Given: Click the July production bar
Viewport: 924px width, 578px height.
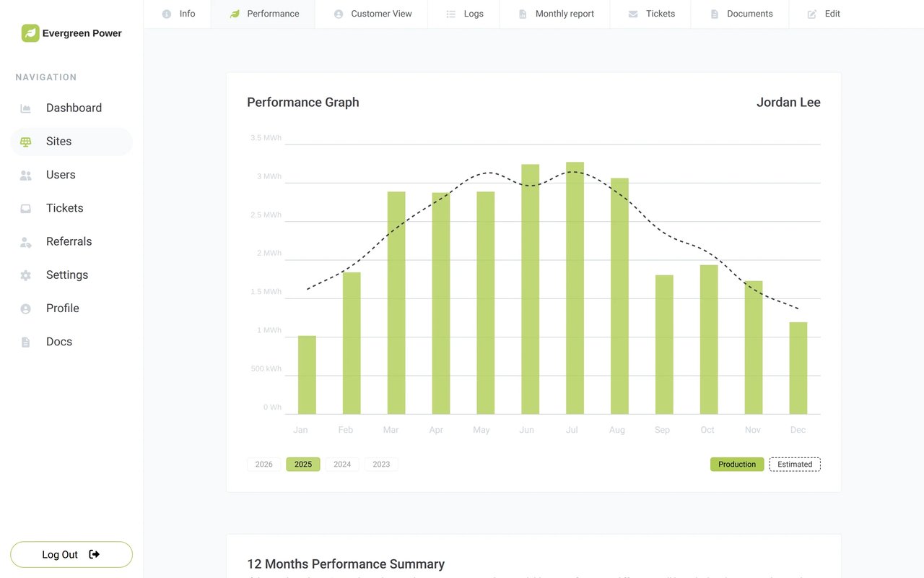Looking at the screenshot, I should [575, 288].
